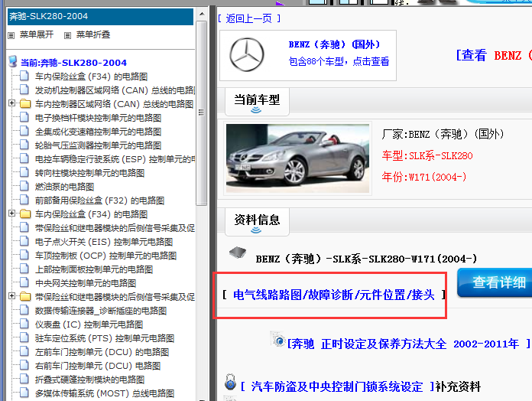Image resolution: width=532 pixels, height=401 pixels.
Task: Click the 奔驰-SLK280-2004 panel title bar
Action: (x=100, y=16)
